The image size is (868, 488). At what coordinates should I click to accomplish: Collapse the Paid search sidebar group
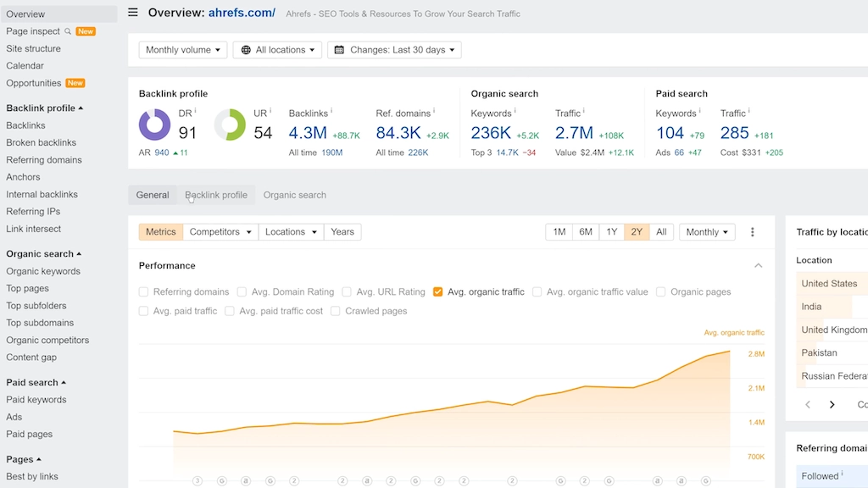tap(36, 382)
